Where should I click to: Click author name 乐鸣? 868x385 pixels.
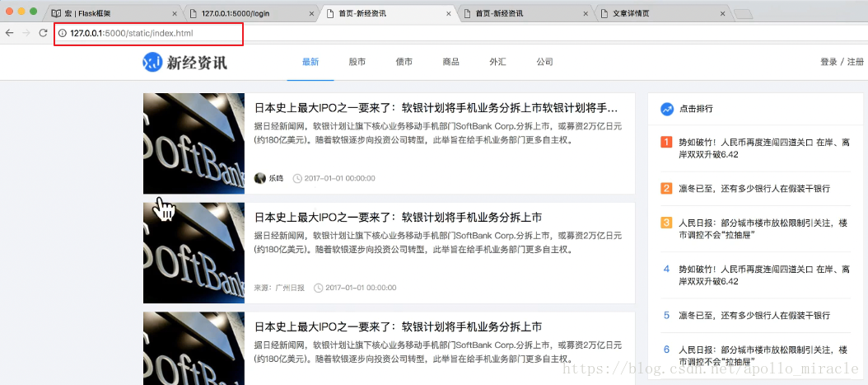point(276,178)
